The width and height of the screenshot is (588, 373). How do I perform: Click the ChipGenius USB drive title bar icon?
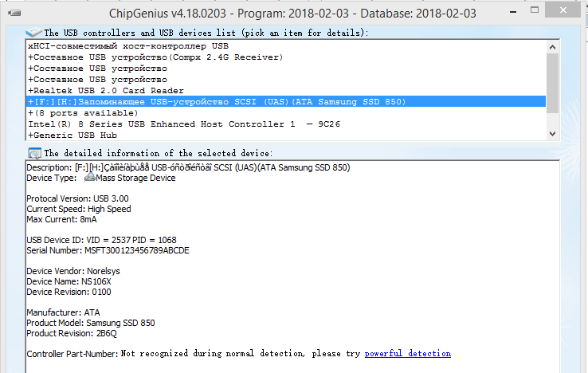(14, 13)
